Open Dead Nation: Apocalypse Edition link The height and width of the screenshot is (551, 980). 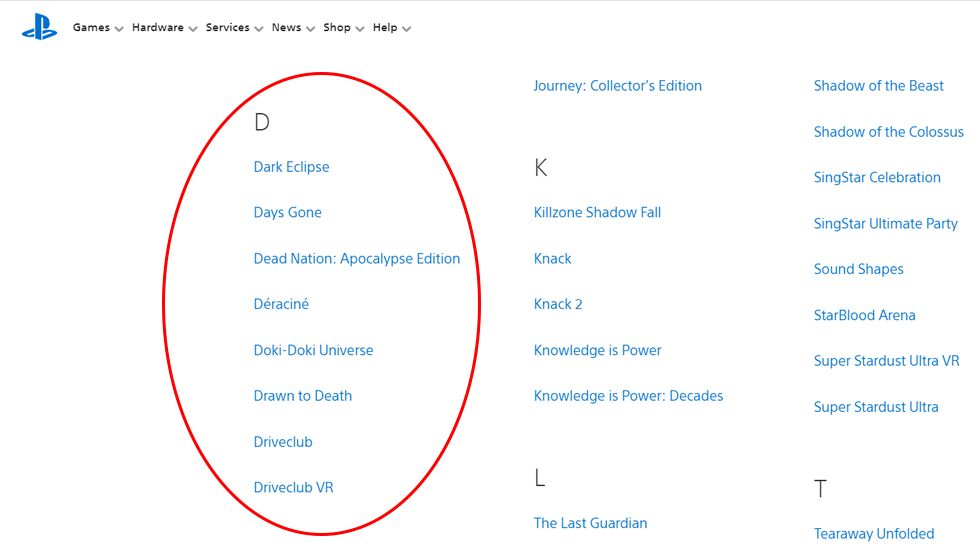[x=357, y=259]
